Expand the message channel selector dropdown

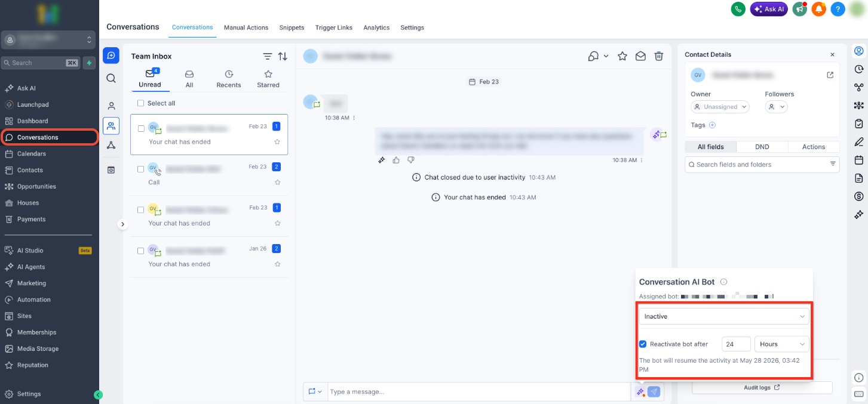coord(315,391)
